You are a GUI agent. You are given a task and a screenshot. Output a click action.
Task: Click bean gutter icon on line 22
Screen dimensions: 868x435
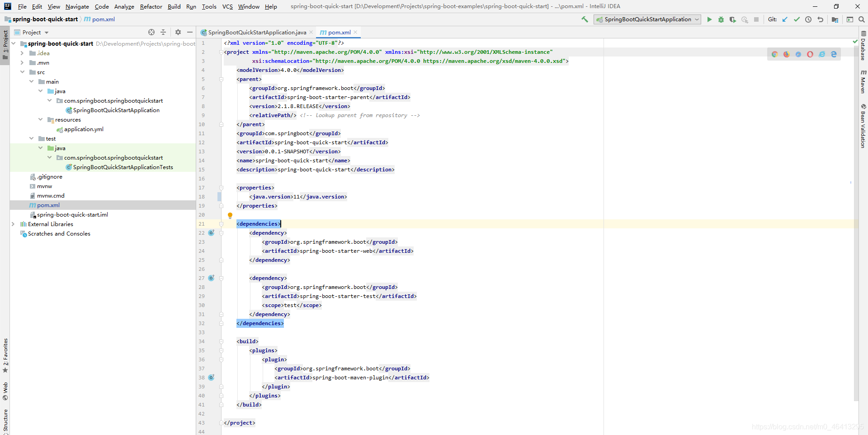(211, 233)
